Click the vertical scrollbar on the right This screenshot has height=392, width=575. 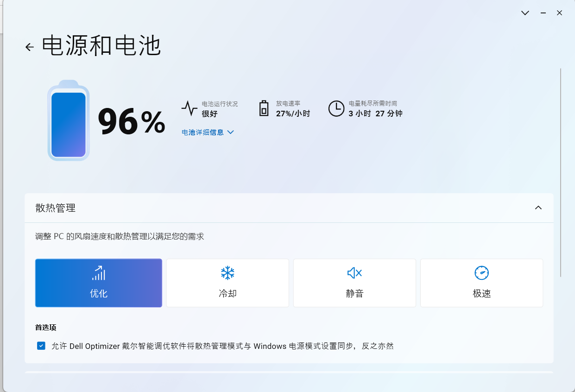pyautogui.click(x=561, y=171)
